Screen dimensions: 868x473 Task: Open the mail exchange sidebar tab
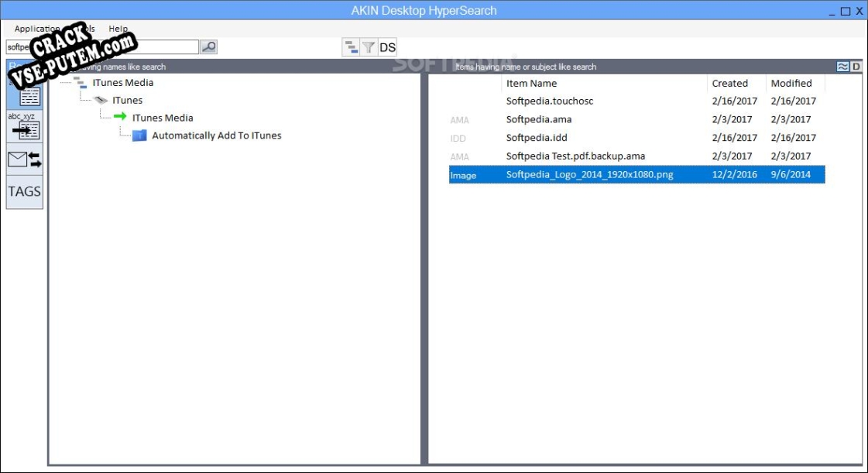click(x=24, y=159)
